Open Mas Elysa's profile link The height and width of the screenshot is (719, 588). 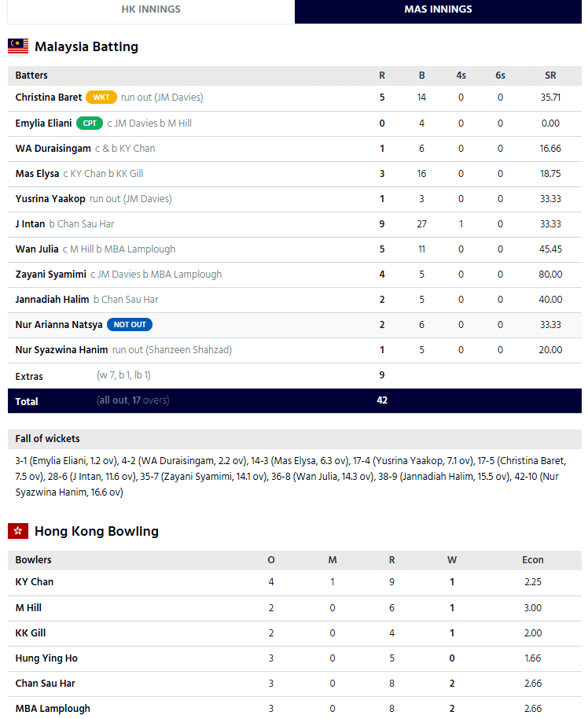coord(37,173)
